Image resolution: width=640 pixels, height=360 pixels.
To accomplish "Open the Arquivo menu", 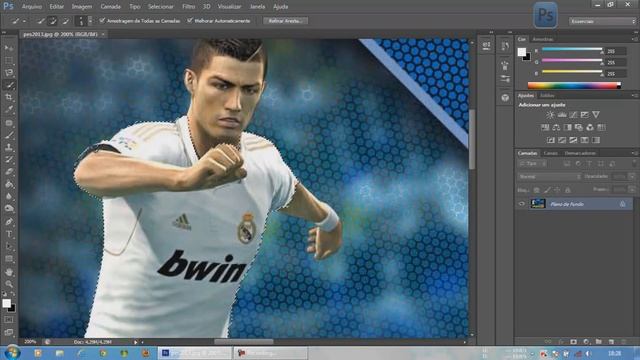I will (x=32, y=7).
